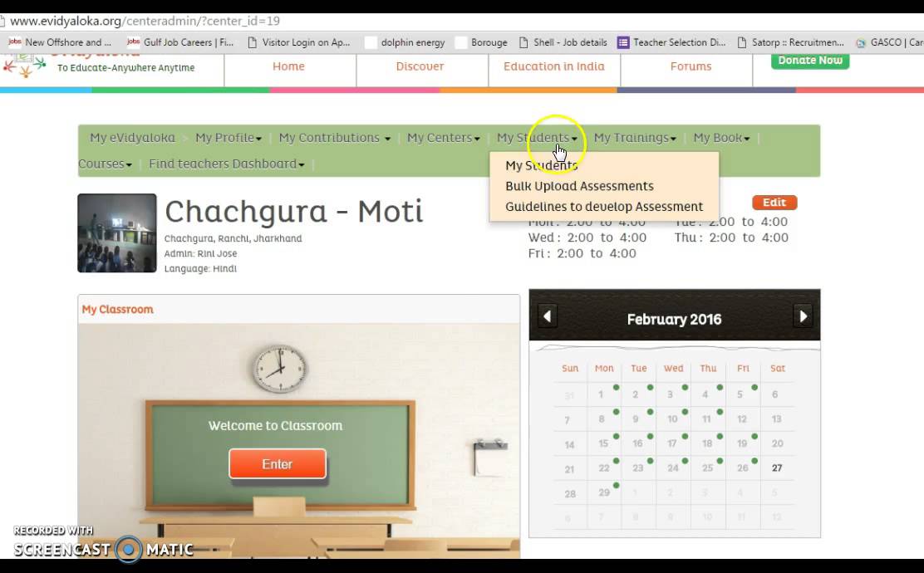The width and height of the screenshot is (924, 573).
Task: Select February 10 on the calendar
Action: click(672, 419)
